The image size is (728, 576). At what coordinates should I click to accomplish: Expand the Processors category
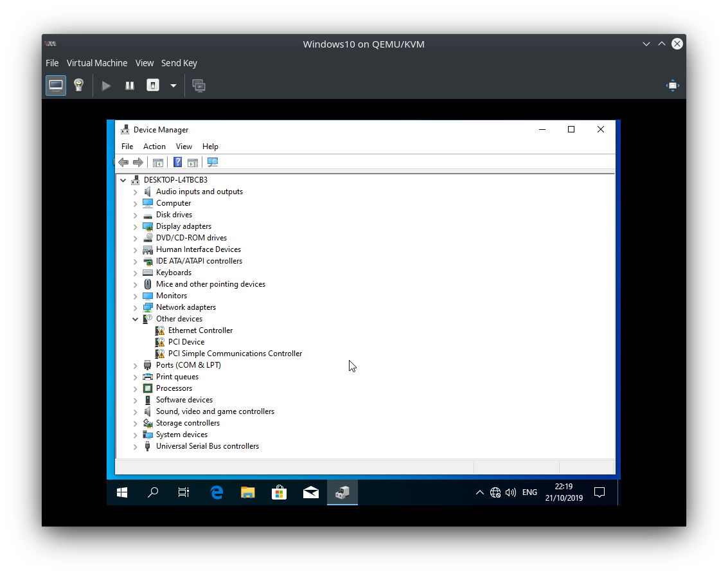[135, 388]
